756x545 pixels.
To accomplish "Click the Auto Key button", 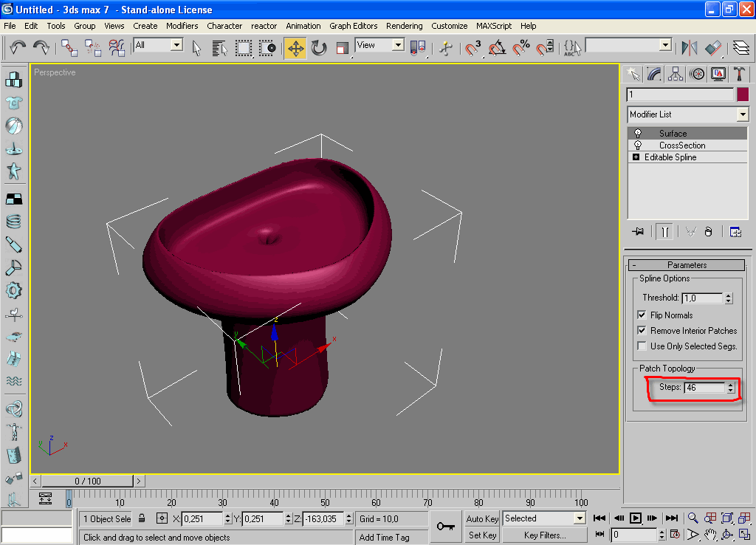I will 482,519.
